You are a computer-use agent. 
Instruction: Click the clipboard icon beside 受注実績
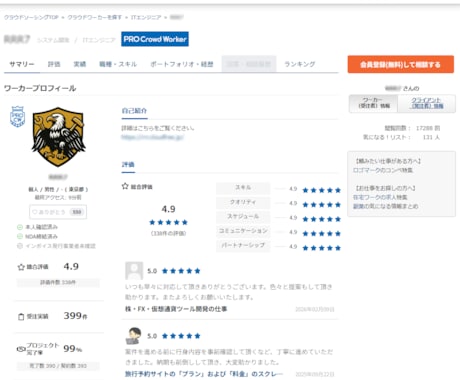pyautogui.click(x=21, y=317)
